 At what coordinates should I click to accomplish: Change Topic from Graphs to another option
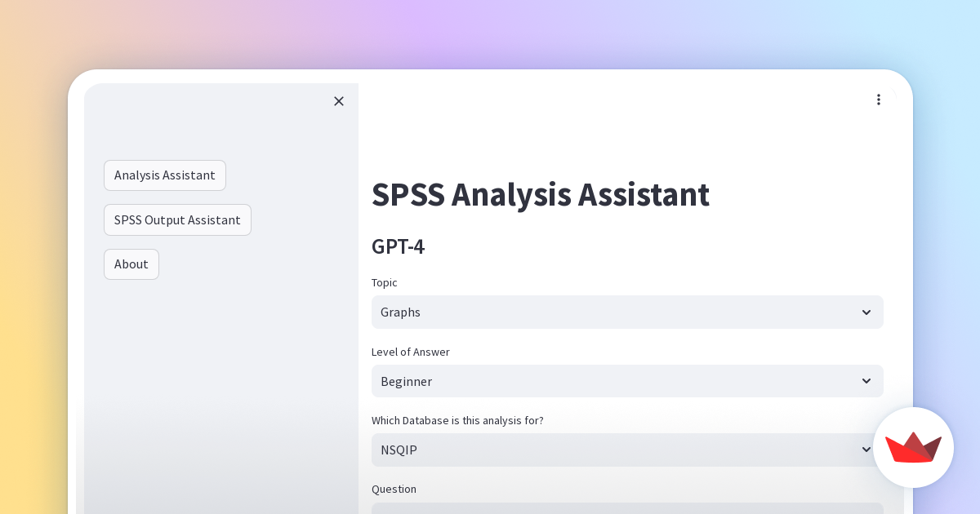(x=627, y=312)
